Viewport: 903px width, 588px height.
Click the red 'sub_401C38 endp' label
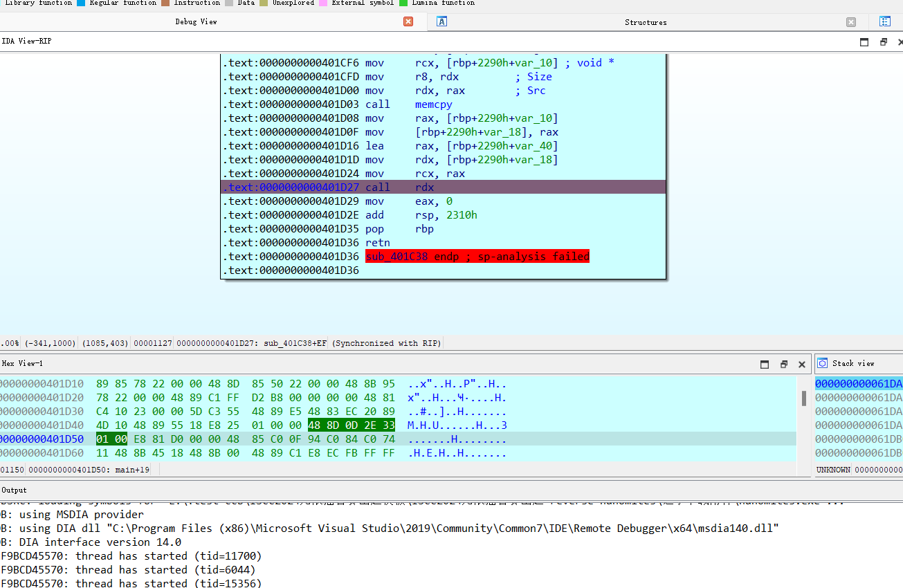point(477,256)
